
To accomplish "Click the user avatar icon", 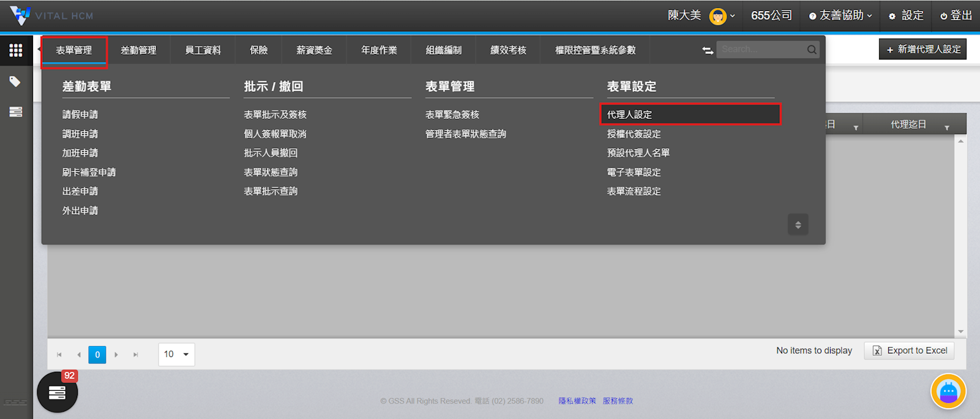I will tap(717, 16).
